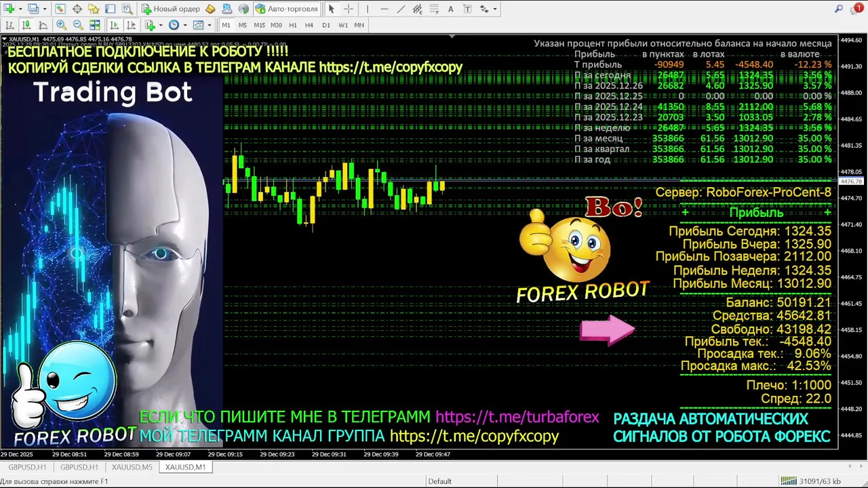Select the trendline drawing tool
The width and height of the screenshot is (868, 488).
point(401,9)
